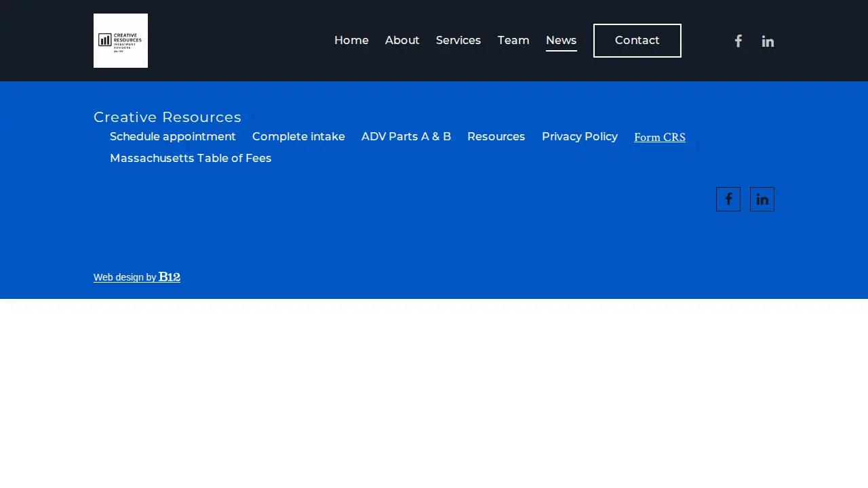Open LinkedIn icon in the header
The width and height of the screenshot is (868, 488).
click(x=768, y=41)
